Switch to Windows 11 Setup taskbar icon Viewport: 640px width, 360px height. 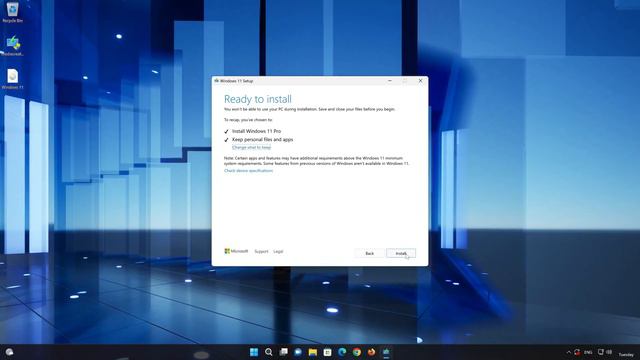coord(386,352)
